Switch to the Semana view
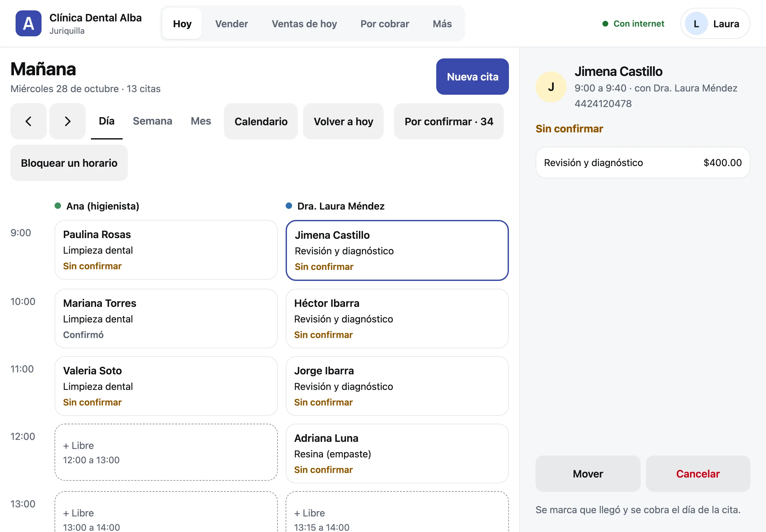Viewport: 766px width, 532px height. 153,121
